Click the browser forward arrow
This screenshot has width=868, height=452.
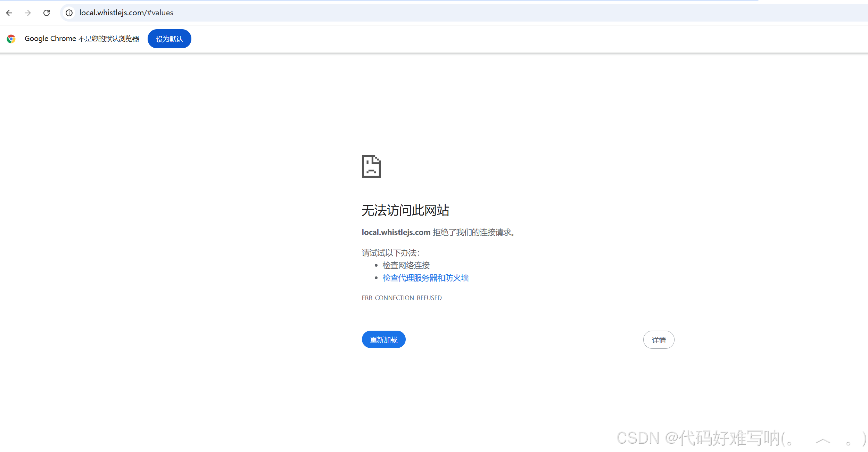(28, 13)
